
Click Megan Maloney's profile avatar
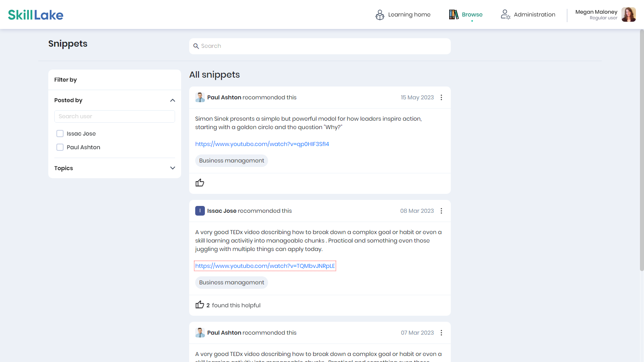[x=628, y=14]
